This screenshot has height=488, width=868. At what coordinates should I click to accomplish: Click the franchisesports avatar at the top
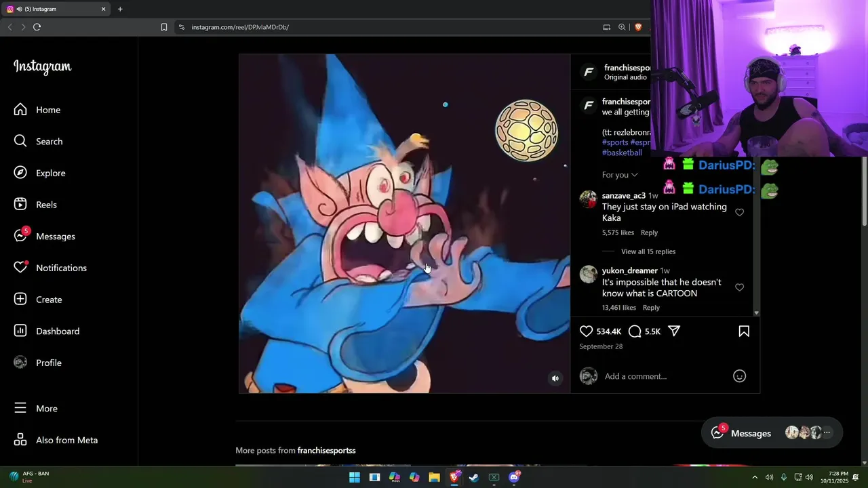589,71
